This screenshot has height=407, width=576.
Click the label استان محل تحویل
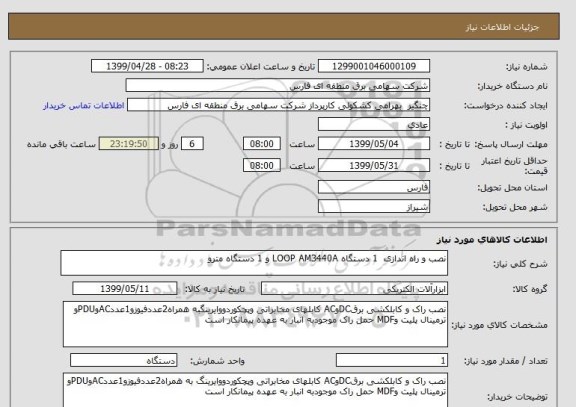click(x=512, y=188)
